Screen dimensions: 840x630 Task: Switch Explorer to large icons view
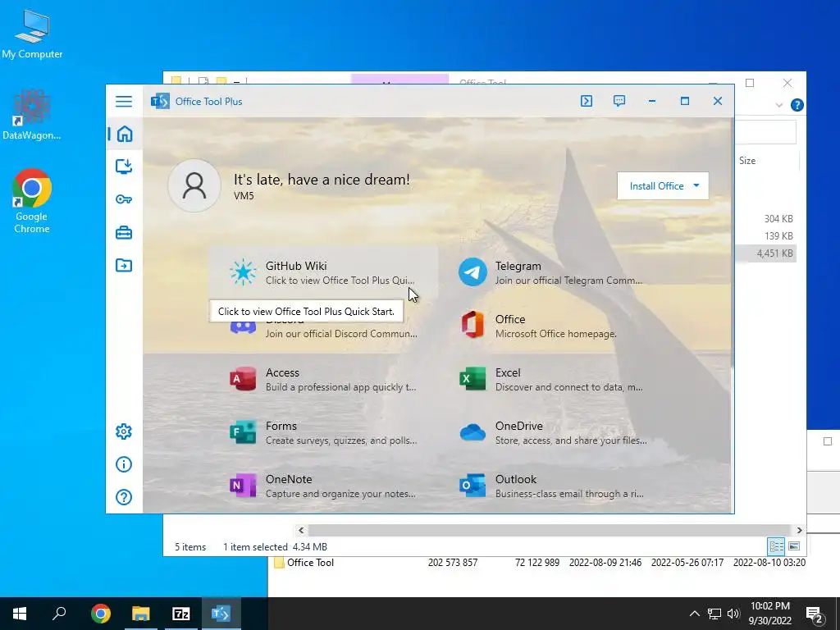(x=794, y=546)
